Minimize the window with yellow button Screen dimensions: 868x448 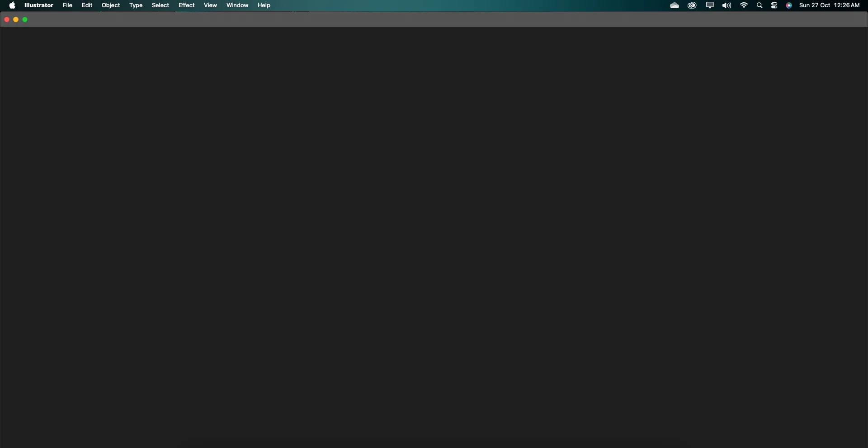[16, 19]
